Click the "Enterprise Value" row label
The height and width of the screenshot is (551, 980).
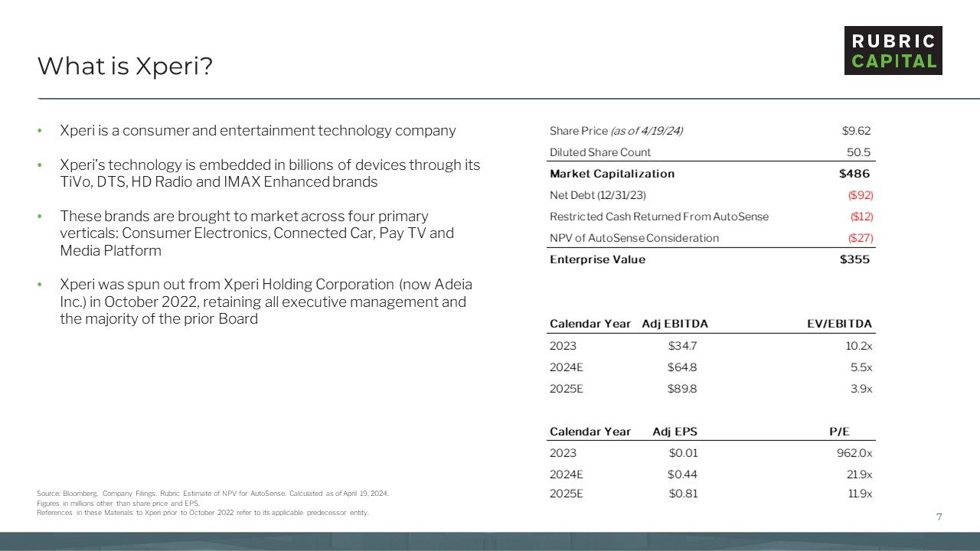click(598, 259)
